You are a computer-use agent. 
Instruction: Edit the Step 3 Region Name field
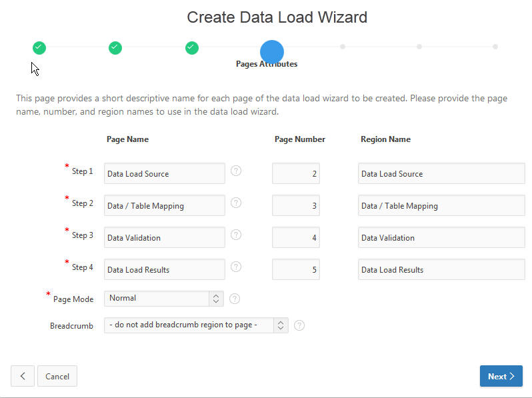click(441, 238)
